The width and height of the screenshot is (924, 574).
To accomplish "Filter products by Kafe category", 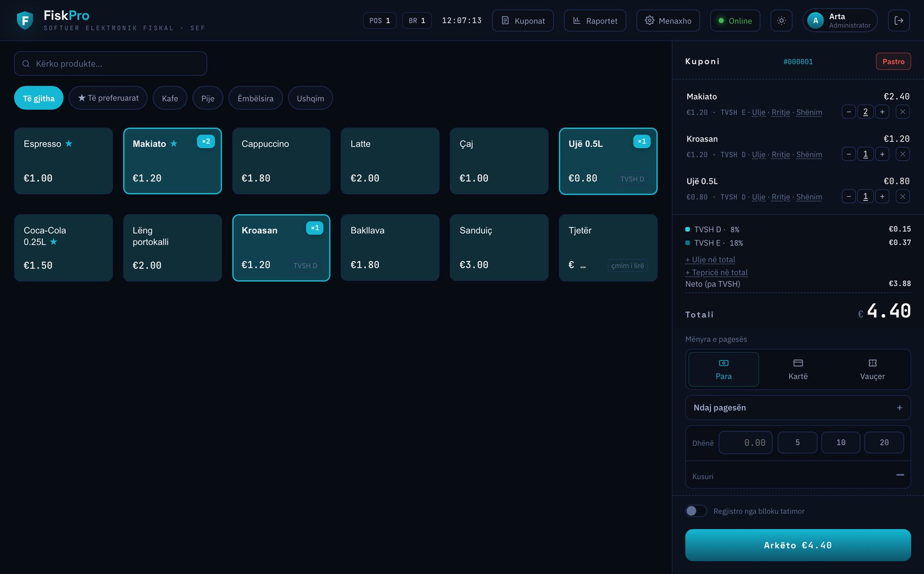I will coord(170,98).
